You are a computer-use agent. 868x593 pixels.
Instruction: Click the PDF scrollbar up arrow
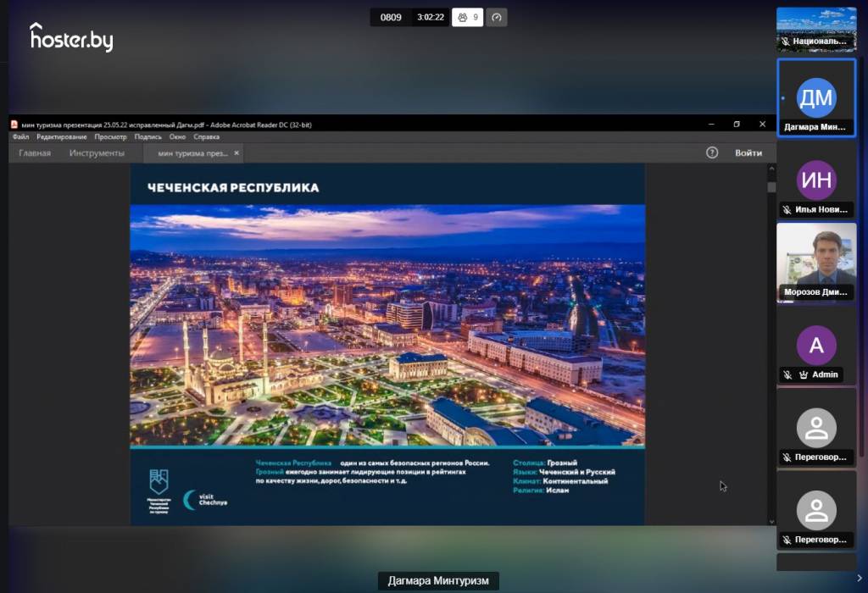pos(771,168)
